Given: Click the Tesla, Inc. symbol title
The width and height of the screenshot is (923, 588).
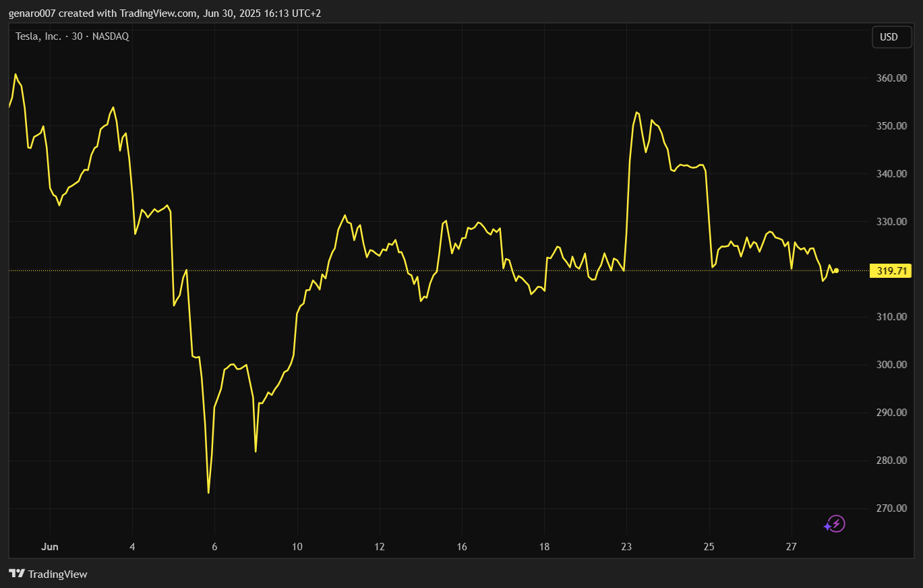Looking at the screenshot, I should tap(72, 36).
